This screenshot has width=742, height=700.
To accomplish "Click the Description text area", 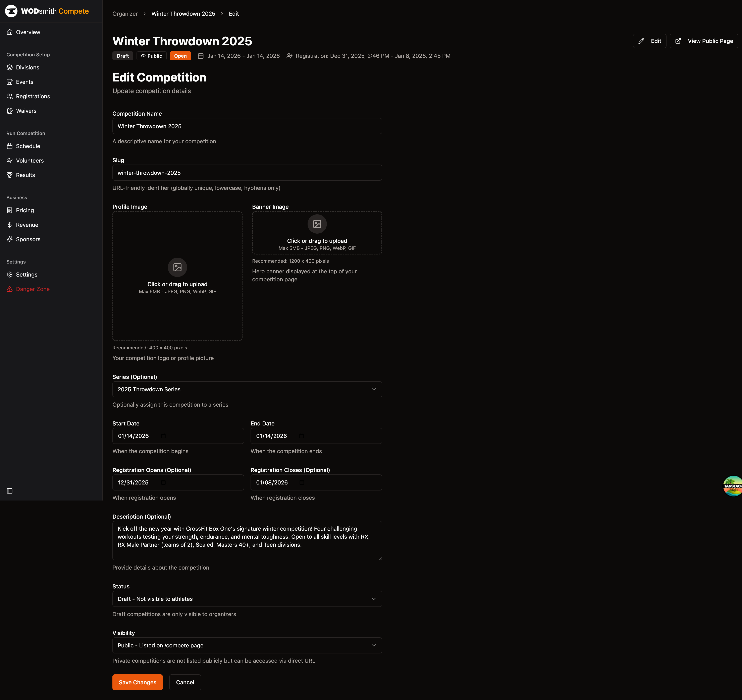I will tap(247, 541).
